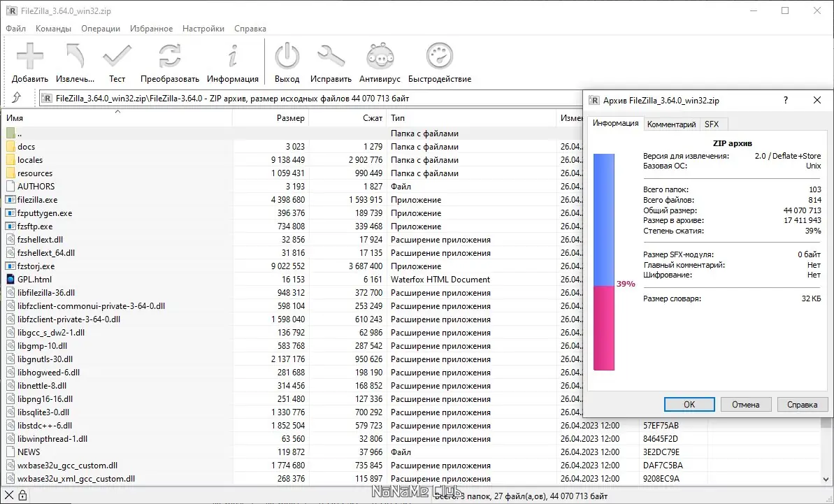Confirm with the OK button
Screen dimensions: 834x504
click(x=689, y=404)
